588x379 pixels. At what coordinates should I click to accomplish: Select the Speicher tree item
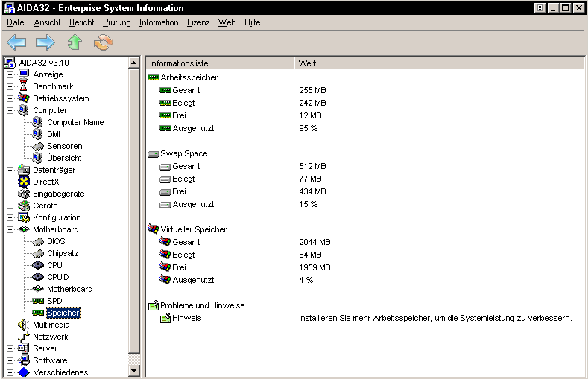[x=63, y=313]
